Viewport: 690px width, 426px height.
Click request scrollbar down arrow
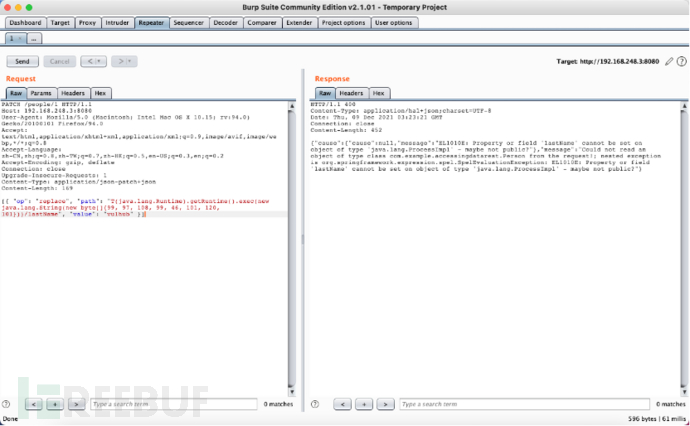[x=291, y=392]
